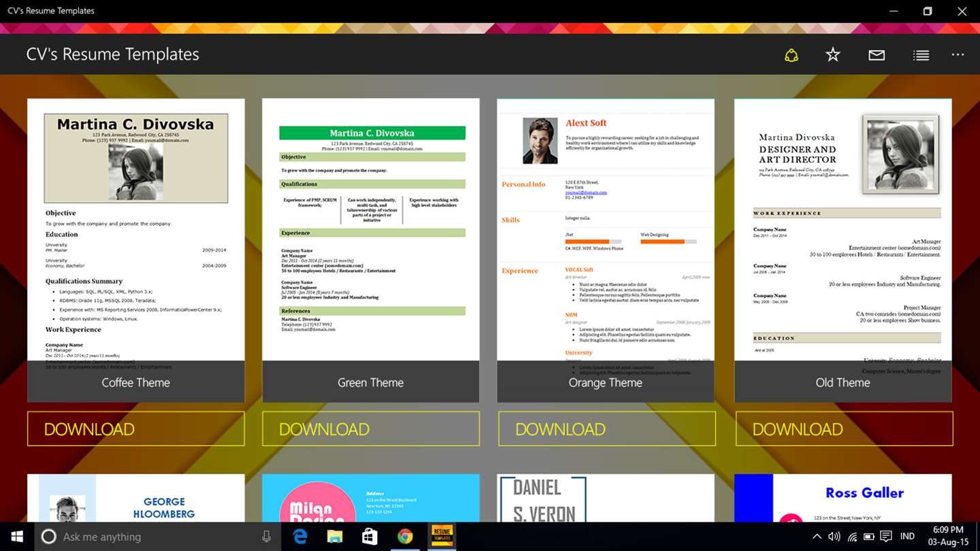Select the Green Theme resume thumbnail

[x=371, y=250]
